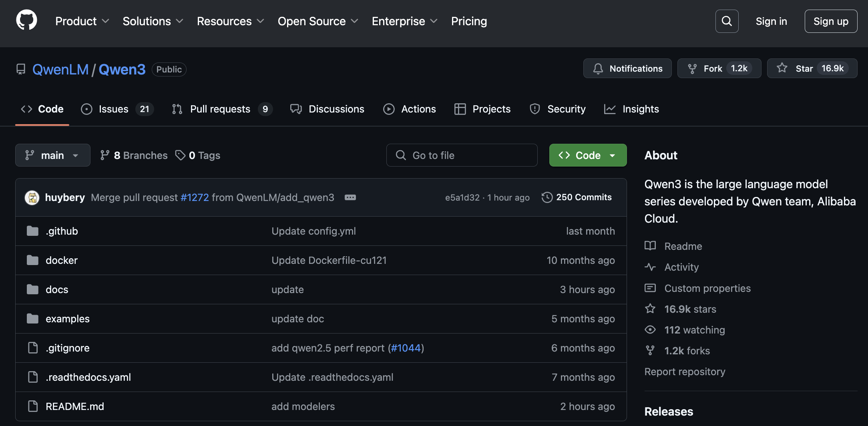The height and width of the screenshot is (426, 868).
Task: Open the 0 Tags link
Action: pyautogui.click(x=198, y=155)
